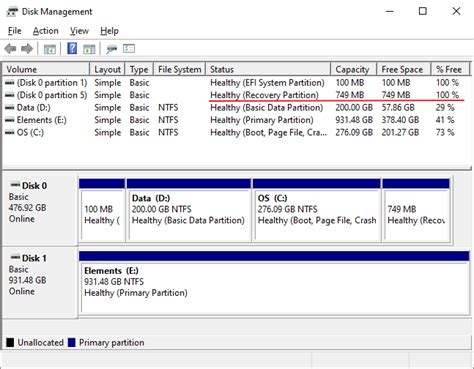Image resolution: width=474 pixels, height=369 pixels.
Task: Maximize the Disk Management window
Action: coord(423,11)
